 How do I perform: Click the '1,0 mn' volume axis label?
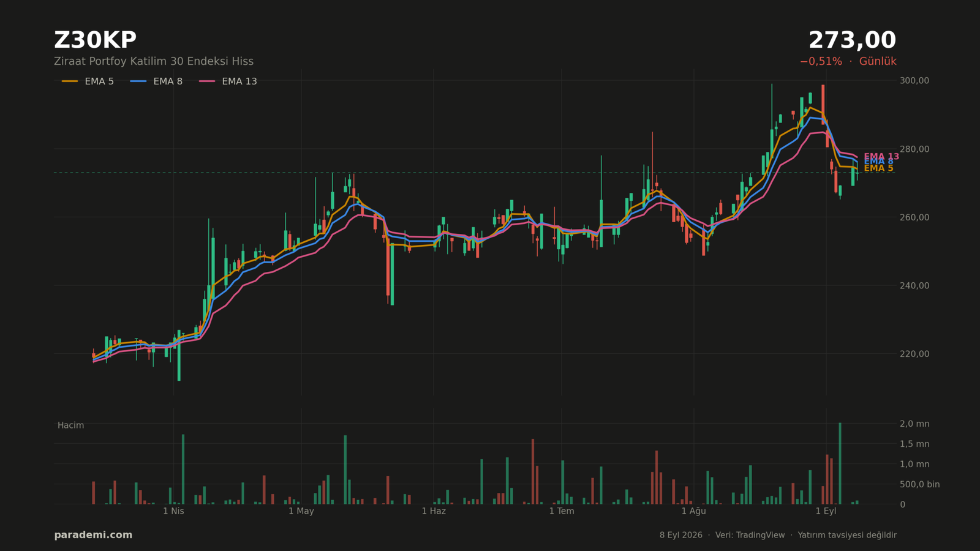914,464
